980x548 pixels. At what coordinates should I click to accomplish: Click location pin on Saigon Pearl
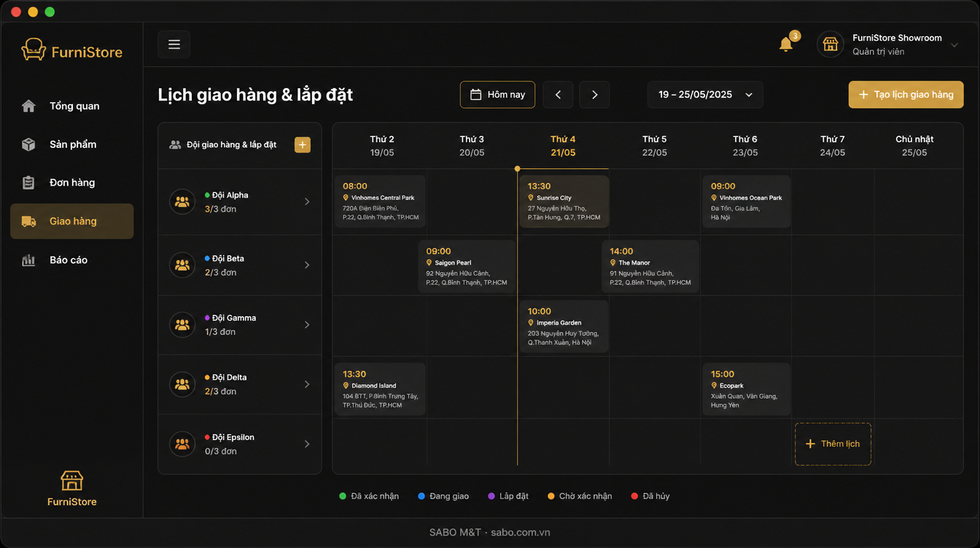point(429,262)
